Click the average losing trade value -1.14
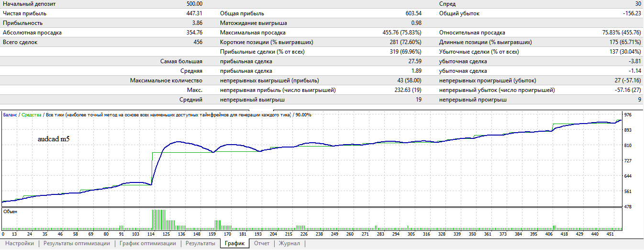644x250 pixels. coord(634,71)
